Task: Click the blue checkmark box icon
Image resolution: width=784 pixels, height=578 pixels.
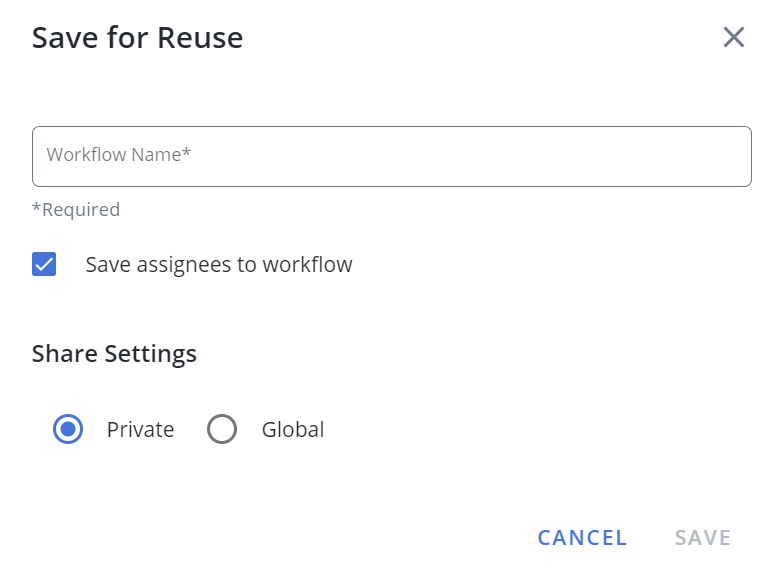Action: (x=44, y=264)
